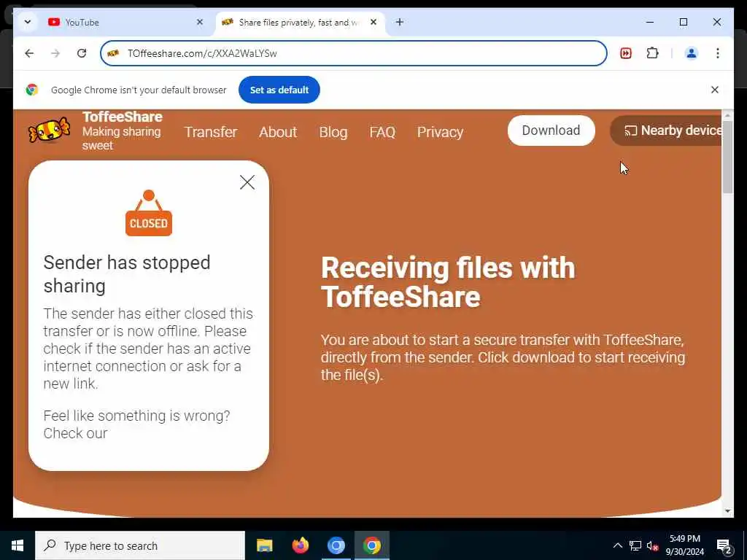Open the About page
This screenshot has height=560, width=747.
pyautogui.click(x=278, y=132)
